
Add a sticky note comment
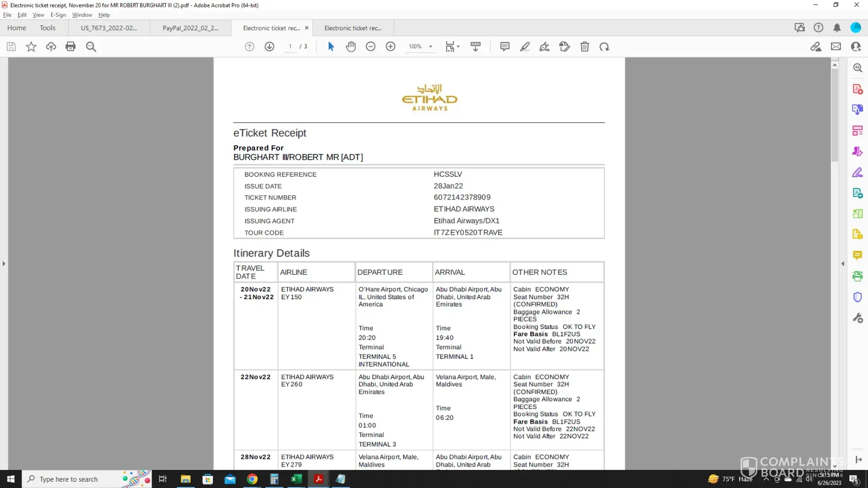(x=505, y=47)
